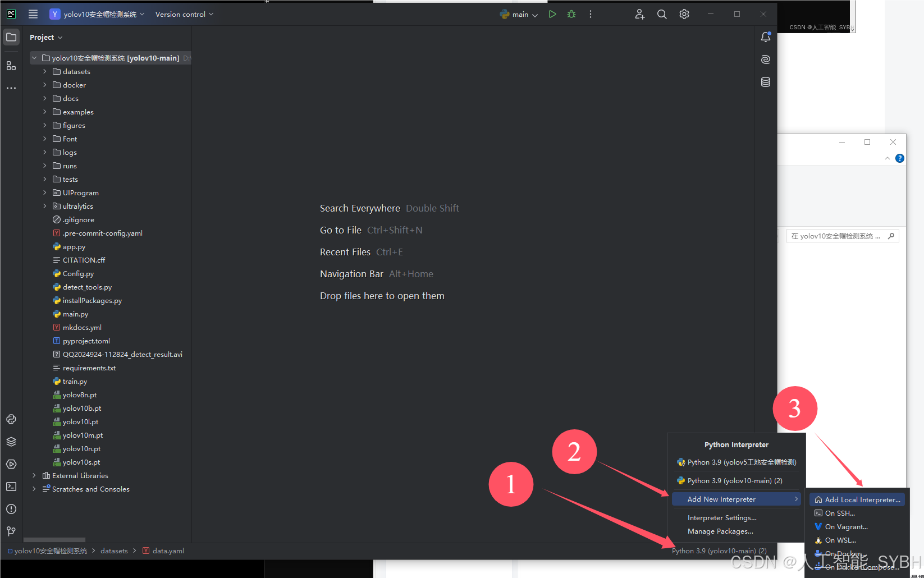Open the Database tool window icon
This screenshot has width=924, height=578.
(765, 82)
